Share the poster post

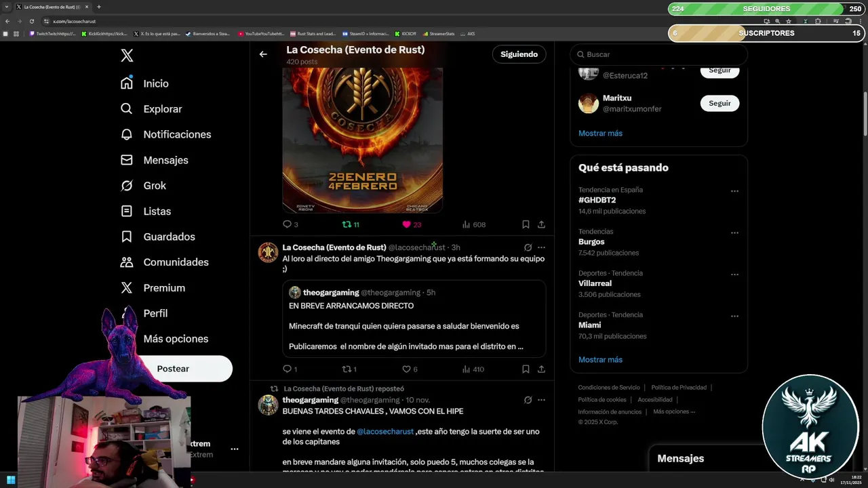541,224
